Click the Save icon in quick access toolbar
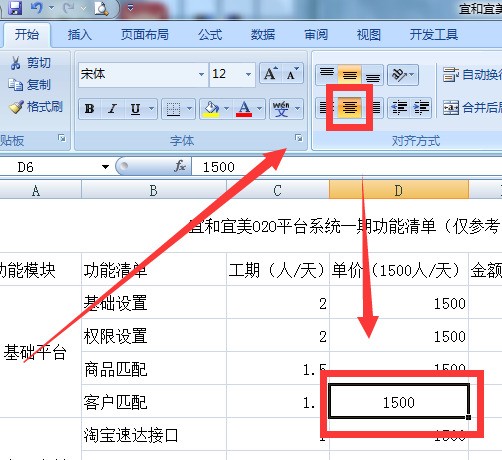This screenshot has width=502, height=460. [x=15, y=8]
